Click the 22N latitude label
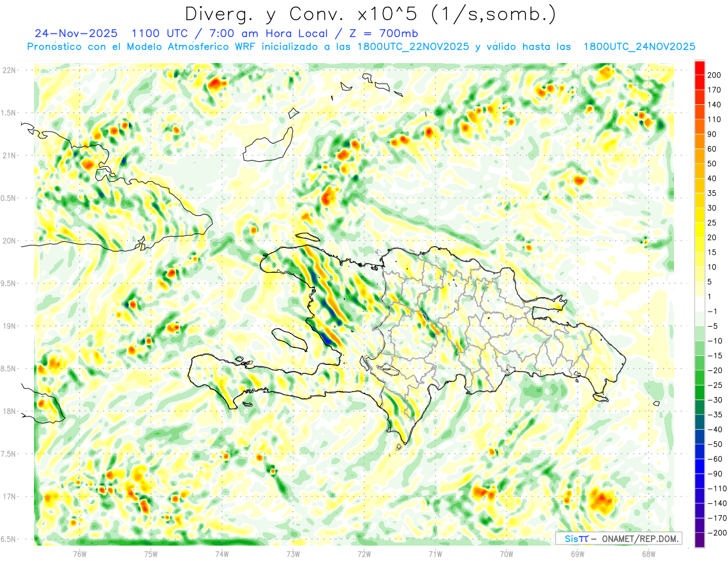Screen dimensions: 728x562 (8, 70)
